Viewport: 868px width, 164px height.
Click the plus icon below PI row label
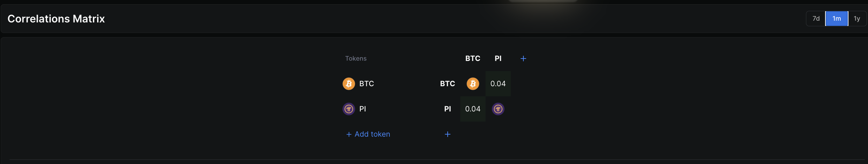click(447, 134)
